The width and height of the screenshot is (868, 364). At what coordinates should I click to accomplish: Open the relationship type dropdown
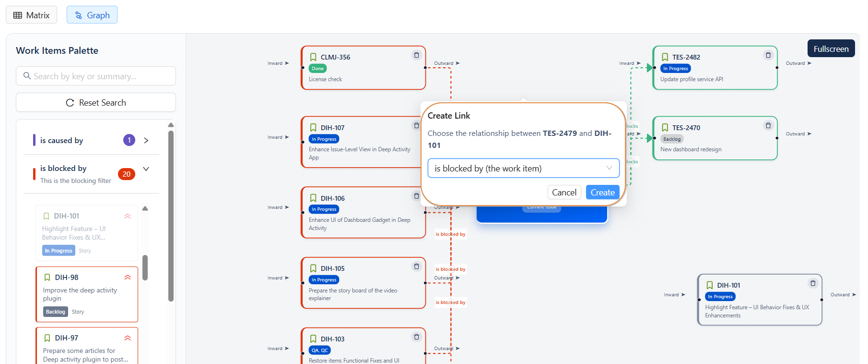click(x=523, y=169)
